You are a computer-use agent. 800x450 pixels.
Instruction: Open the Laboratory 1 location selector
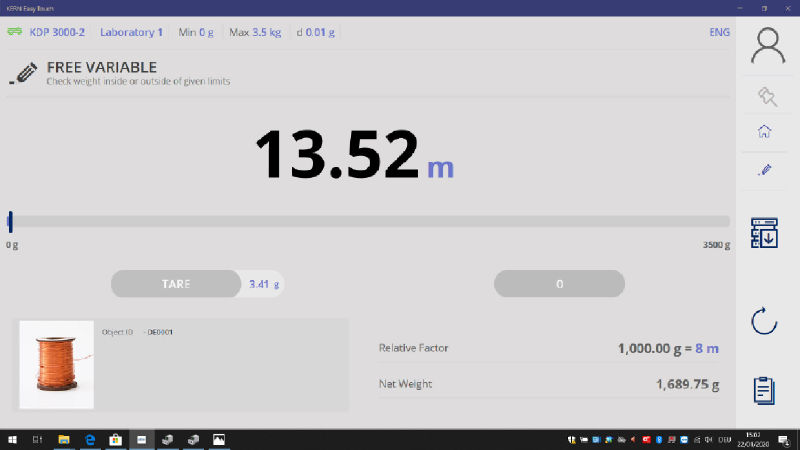(131, 32)
